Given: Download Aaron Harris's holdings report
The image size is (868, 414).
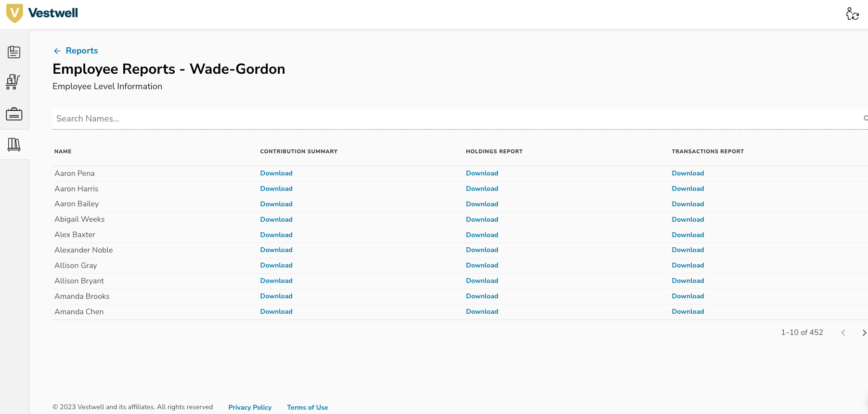Looking at the screenshot, I should (x=482, y=189).
